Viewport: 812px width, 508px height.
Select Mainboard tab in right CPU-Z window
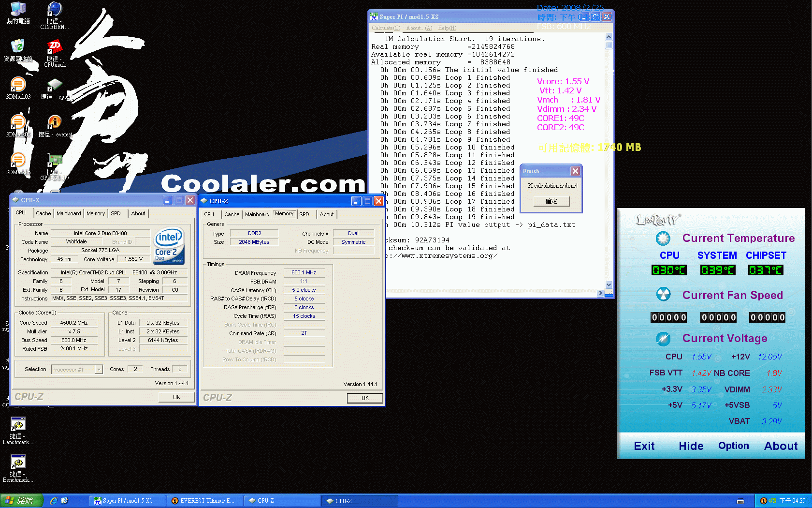tap(257, 214)
